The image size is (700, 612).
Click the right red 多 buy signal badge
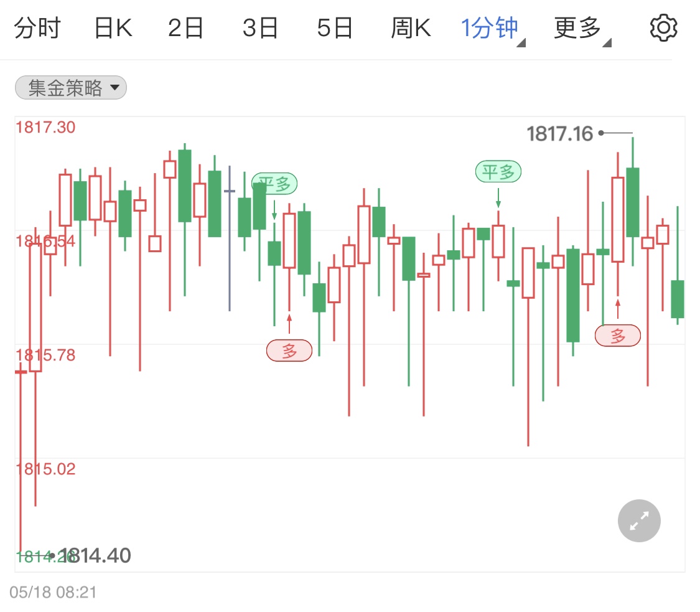point(617,336)
